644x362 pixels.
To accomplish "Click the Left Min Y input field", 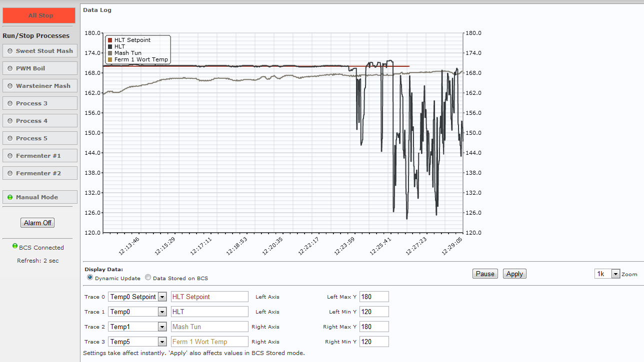I will [374, 312].
